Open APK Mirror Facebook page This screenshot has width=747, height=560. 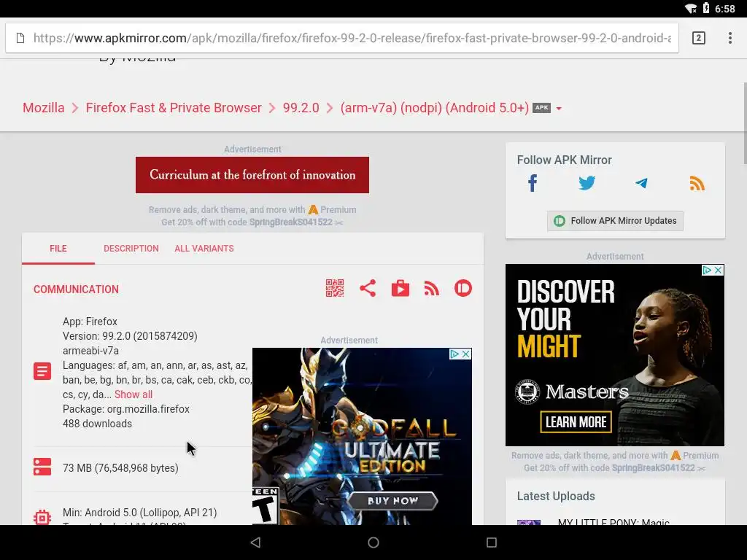point(533,183)
